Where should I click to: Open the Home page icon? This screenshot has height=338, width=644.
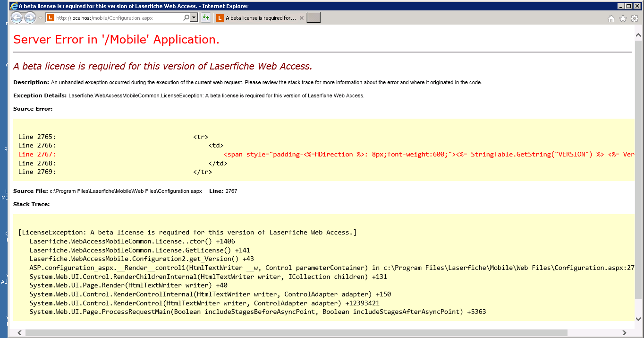pyautogui.click(x=611, y=18)
